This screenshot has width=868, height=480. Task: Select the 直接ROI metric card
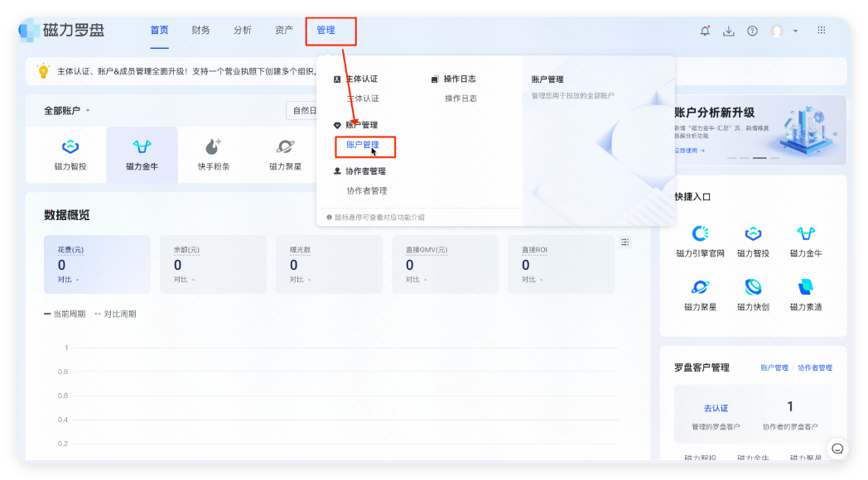[x=561, y=264]
